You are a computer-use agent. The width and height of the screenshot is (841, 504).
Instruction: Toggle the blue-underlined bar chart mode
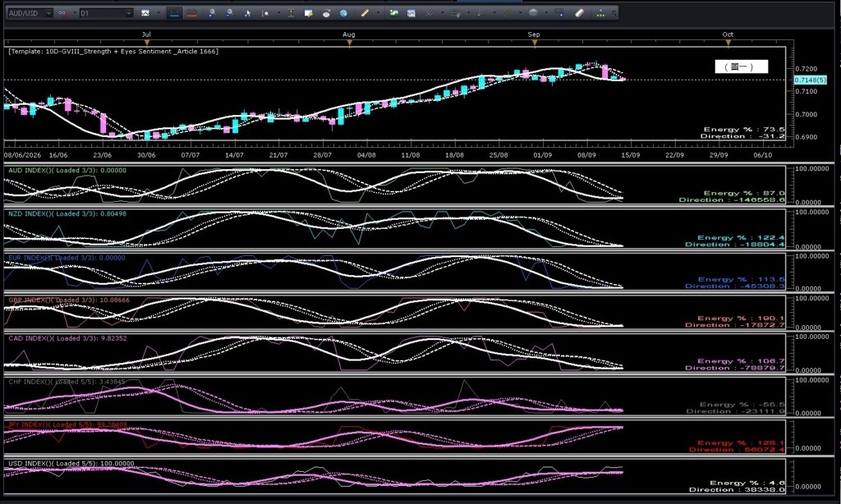174,13
